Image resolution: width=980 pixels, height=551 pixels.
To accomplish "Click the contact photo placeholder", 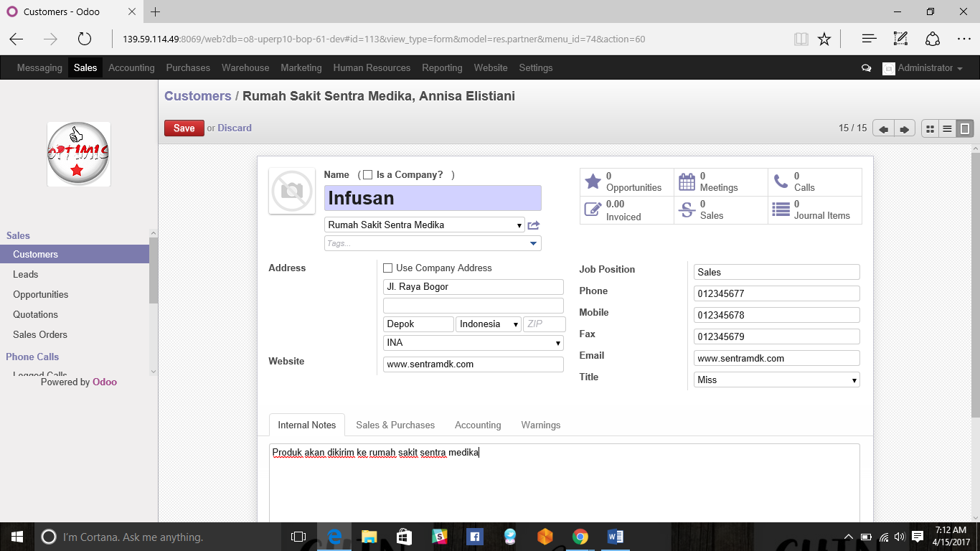I will click(292, 191).
